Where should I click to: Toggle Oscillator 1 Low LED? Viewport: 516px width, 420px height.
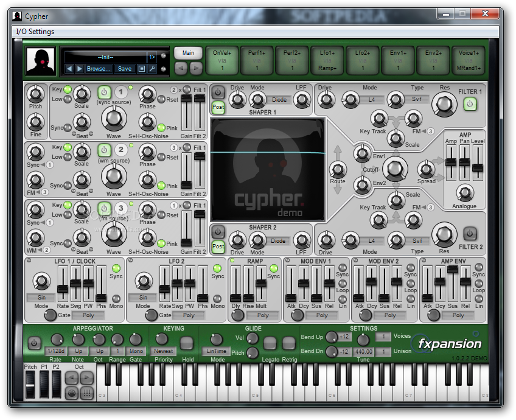tap(68, 99)
